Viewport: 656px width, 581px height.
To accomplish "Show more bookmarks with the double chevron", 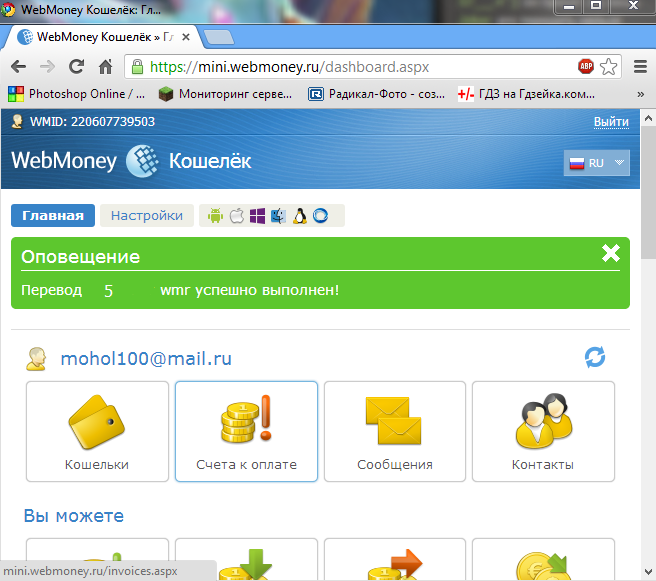I will pos(640,95).
